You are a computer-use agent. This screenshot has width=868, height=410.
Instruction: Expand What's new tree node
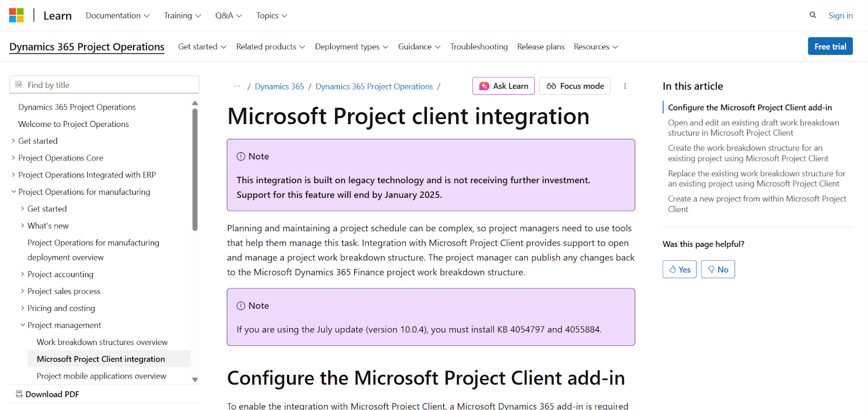coord(22,226)
